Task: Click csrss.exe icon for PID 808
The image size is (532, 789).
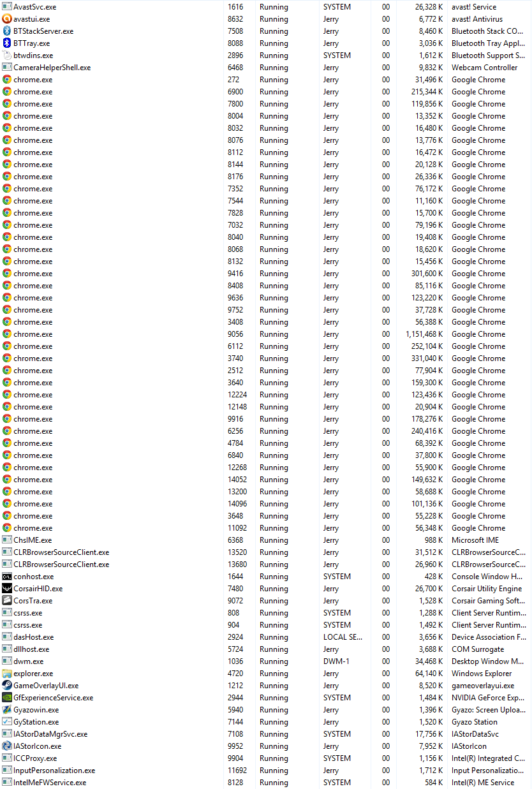Action: [x=7, y=613]
